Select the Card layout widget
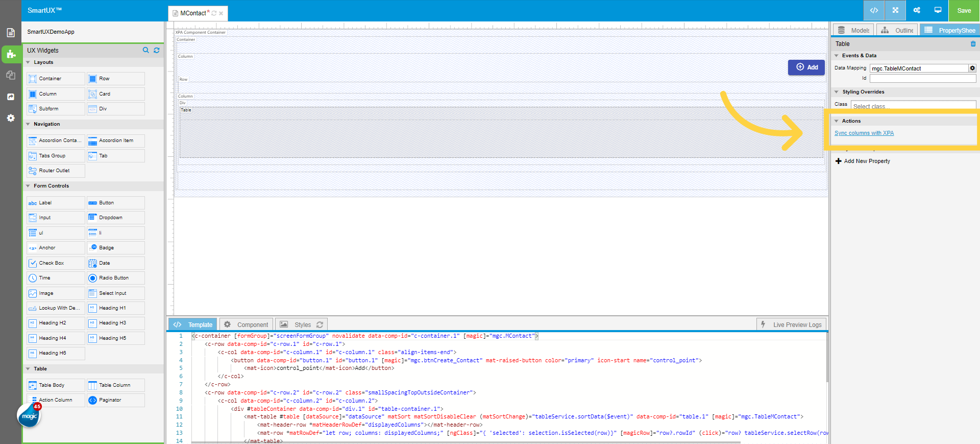The height and width of the screenshot is (444, 980). (115, 94)
